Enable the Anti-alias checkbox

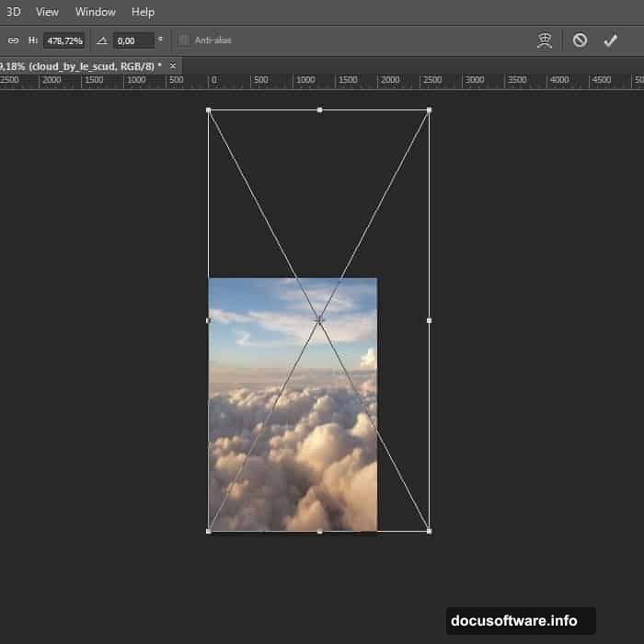click(x=184, y=40)
